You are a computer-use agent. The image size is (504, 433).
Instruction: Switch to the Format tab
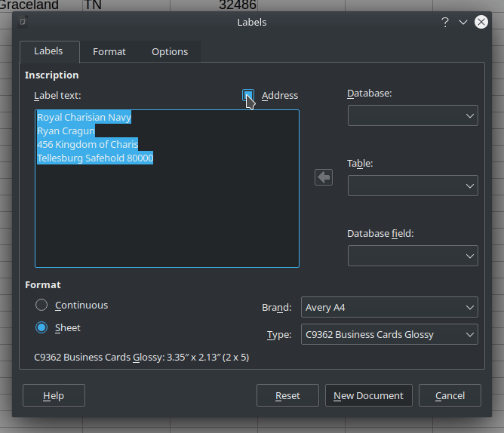pos(109,52)
